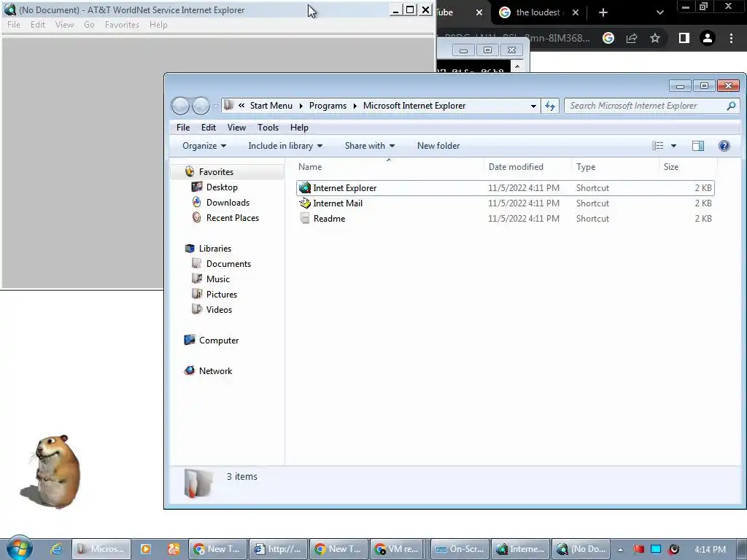The height and width of the screenshot is (560, 747).
Task: Click the Explorer Back arrow button
Action: pyautogui.click(x=181, y=106)
